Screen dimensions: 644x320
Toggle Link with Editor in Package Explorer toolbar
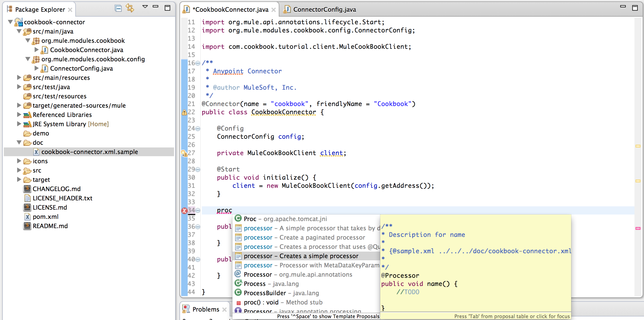[130, 8]
